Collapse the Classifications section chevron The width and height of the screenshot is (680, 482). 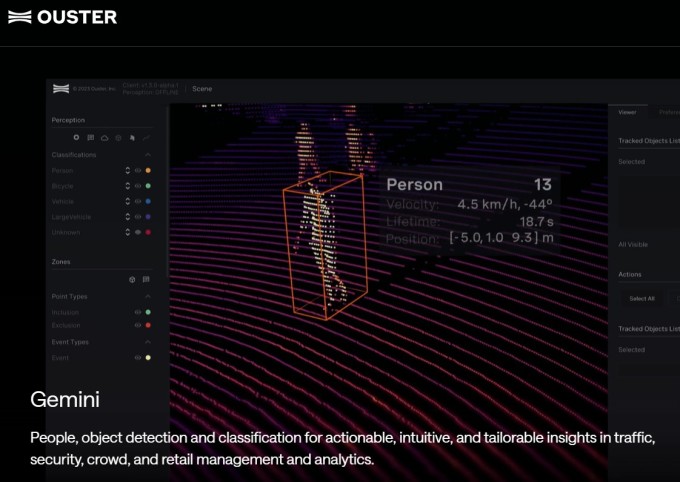point(148,155)
